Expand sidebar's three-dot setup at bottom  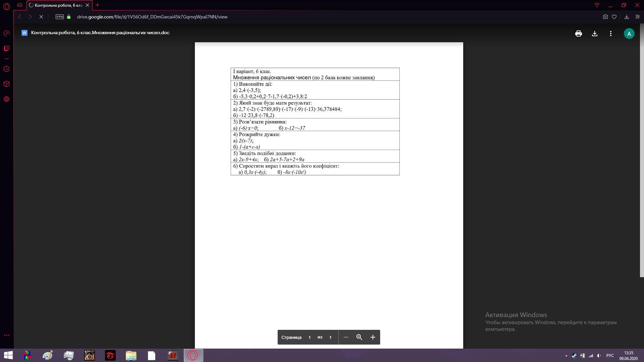(x=6, y=335)
